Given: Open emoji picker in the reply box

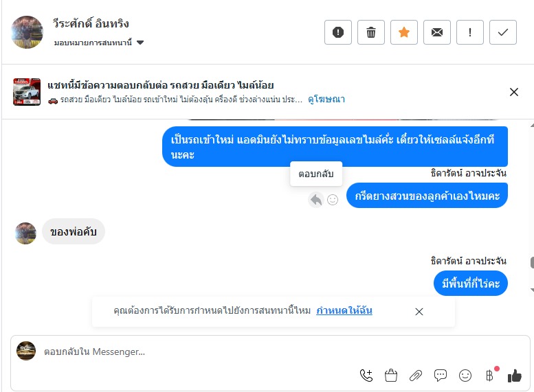Looking at the screenshot, I should 465,376.
